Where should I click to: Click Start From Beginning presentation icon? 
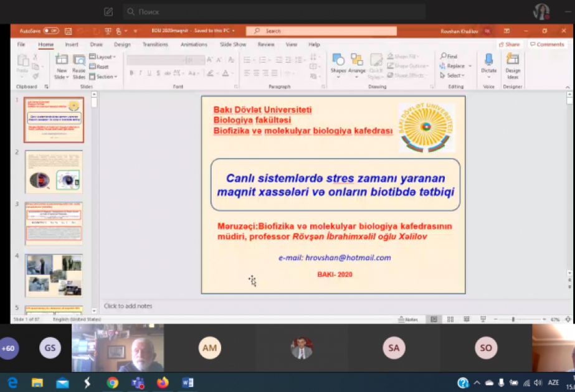point(108,31)
